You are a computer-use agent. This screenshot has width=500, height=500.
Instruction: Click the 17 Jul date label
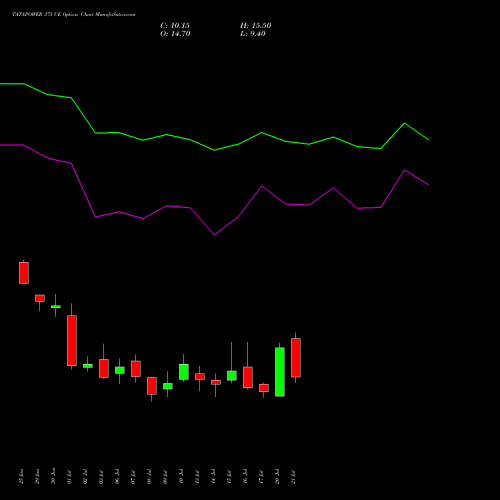(261, 476)
